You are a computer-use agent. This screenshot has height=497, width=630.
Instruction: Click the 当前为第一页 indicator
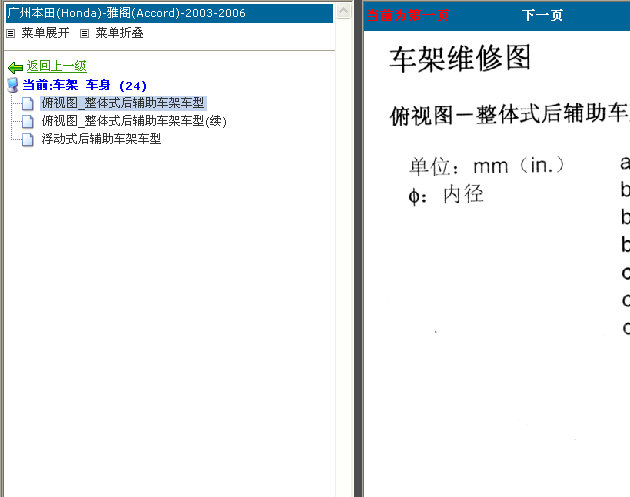coord(407,15)
